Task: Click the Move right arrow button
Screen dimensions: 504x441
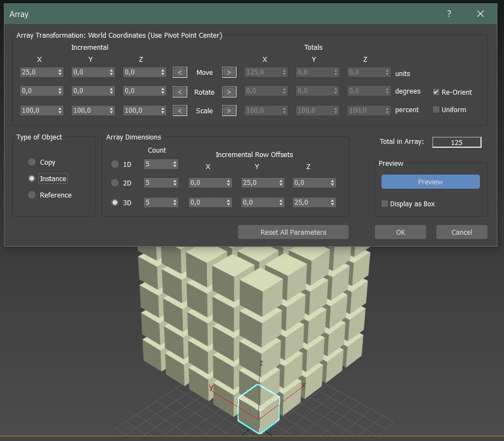Action: 229,72
